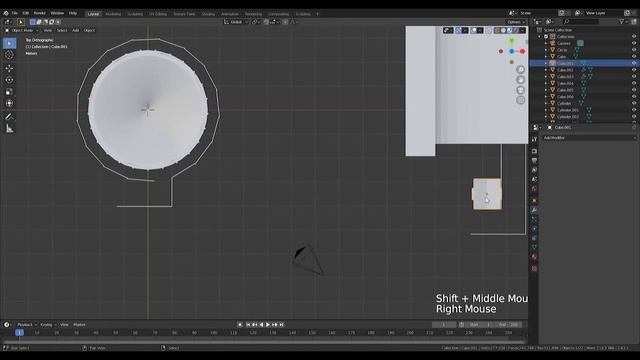Click the End frame field
This screenshot has width=640, height=360.
coord(509,325)
